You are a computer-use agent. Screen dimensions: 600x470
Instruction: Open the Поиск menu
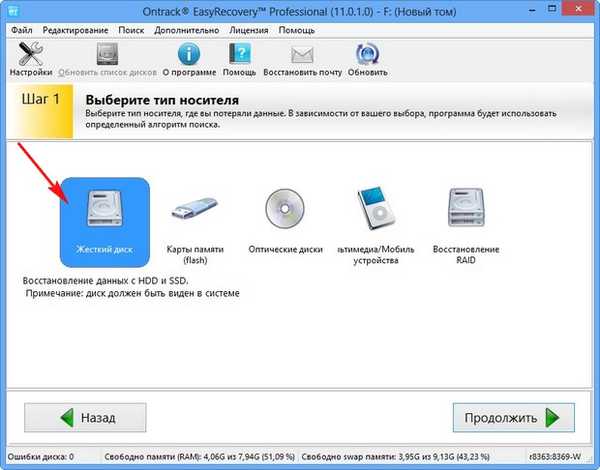pos(131,30)
